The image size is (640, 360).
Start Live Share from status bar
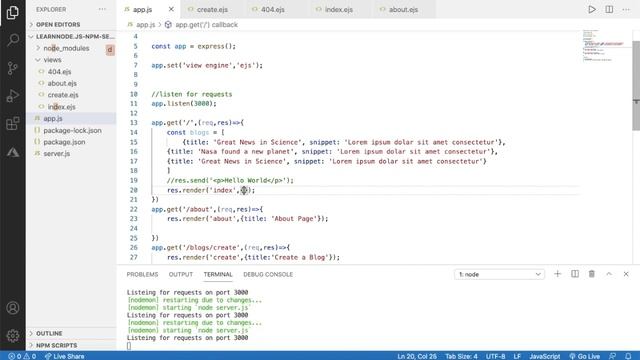(64, 356)
